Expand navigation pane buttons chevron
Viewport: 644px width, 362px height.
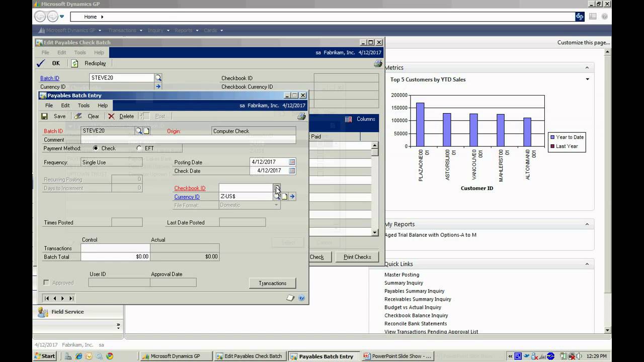tap(119, 326)
